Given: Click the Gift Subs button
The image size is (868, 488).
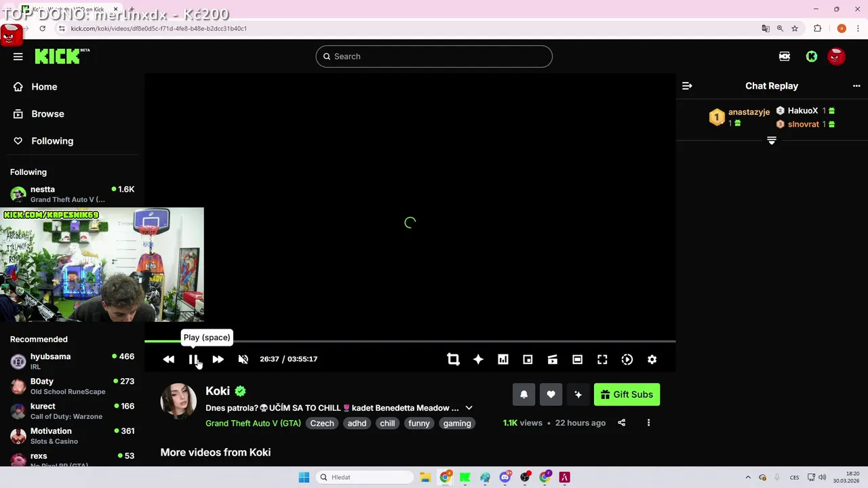Looking at the screenshot, I should point(627,394).
